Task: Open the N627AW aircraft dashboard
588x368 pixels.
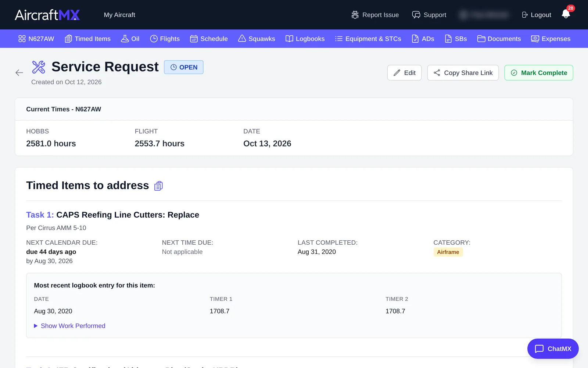Action: (36, 39)
